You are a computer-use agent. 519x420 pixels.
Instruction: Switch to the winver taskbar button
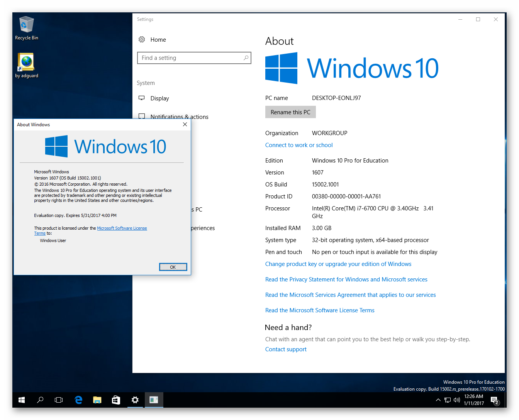point(154,400)
